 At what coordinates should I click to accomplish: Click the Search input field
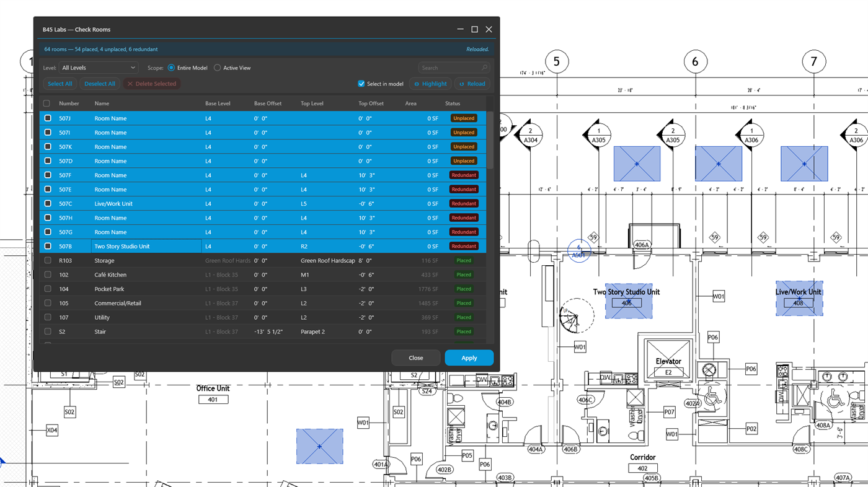coord(454,68)
